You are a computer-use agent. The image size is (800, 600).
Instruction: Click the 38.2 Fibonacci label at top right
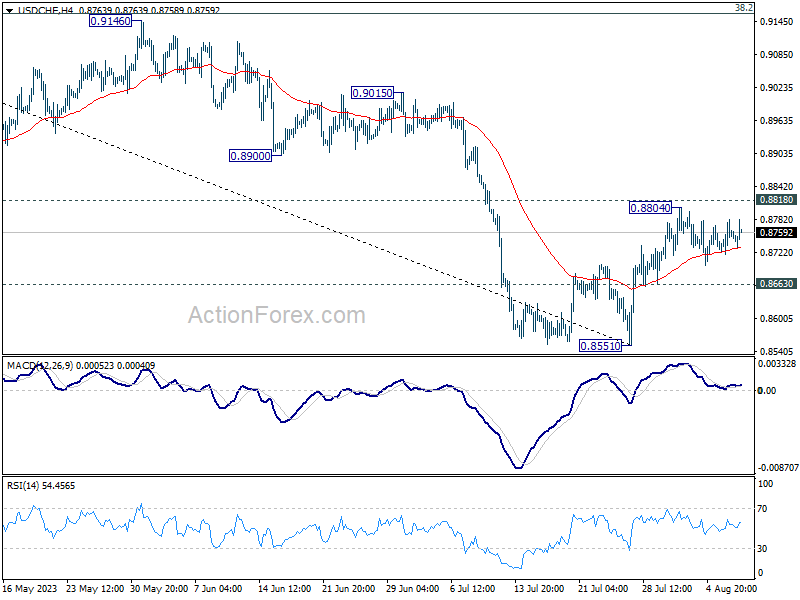(743, 8)
